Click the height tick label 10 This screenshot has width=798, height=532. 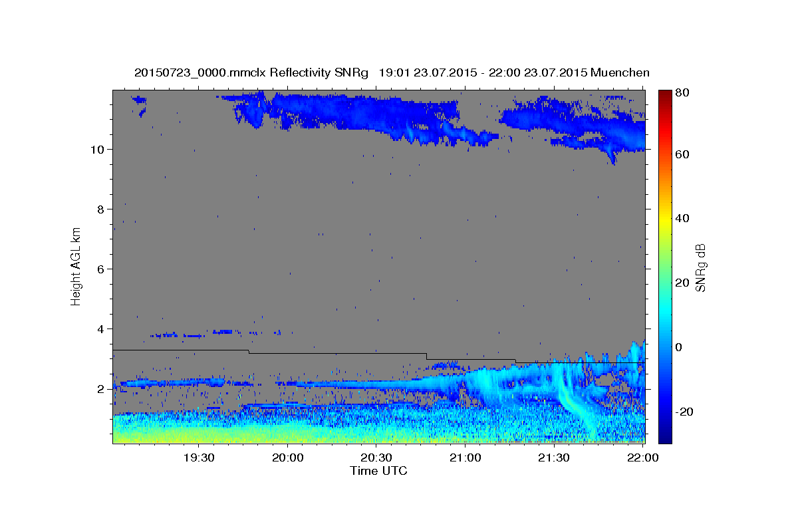pyautogui.click(x=98, y=149)
